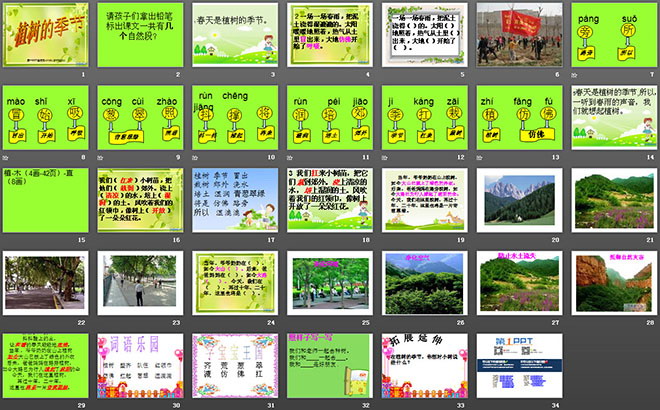Select slide 8 with pinyin mào shǐ xī
The height and width of the screenshot is (410, 660).
coord(45,117)
